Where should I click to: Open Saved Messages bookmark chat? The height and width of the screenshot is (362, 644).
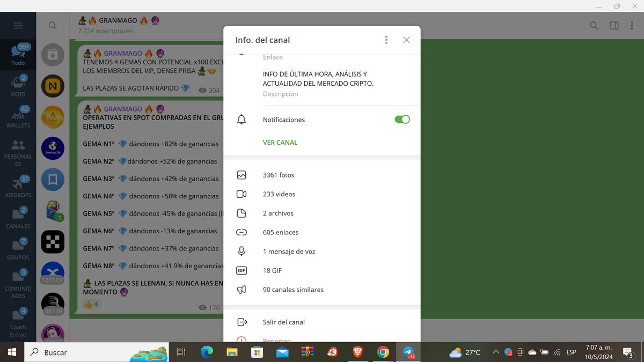pyautogui.click(x=53, y=180)
